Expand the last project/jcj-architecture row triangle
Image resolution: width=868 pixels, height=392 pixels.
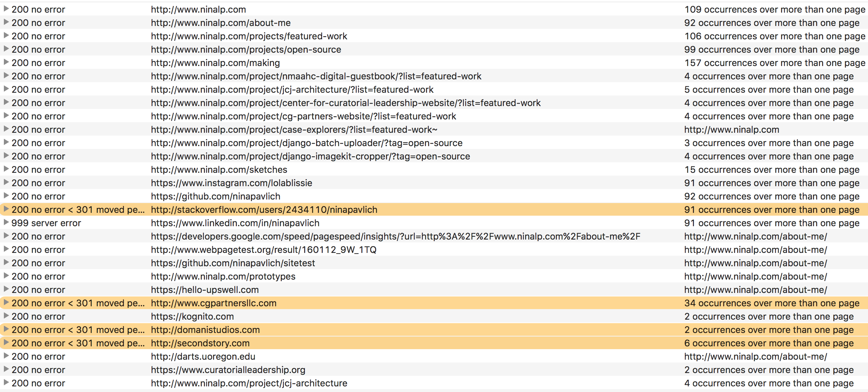click(x=6, y=383)
